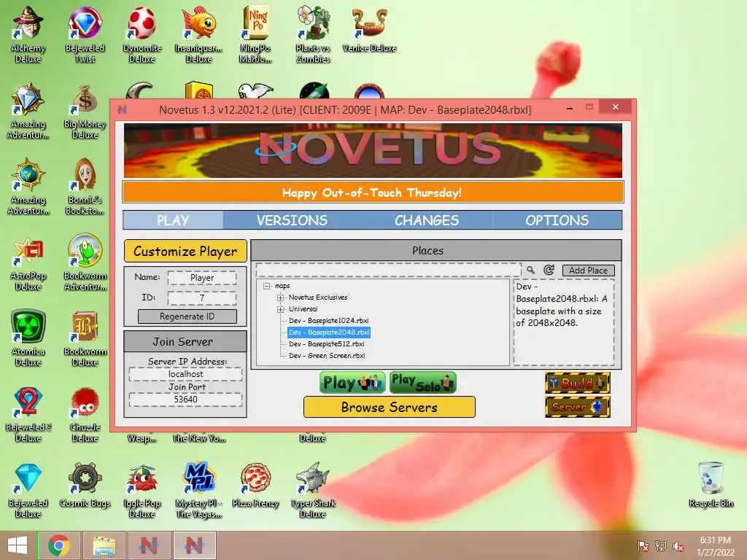The image size is (747, 560).
Task: Click the green Play button
Action: tap(352, 383)
